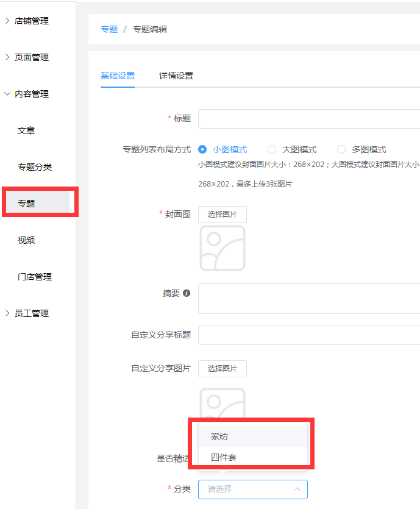Click the 封面图 placeholder thumbnail
This screenshot has width=420, height=509.
(222, 248)
